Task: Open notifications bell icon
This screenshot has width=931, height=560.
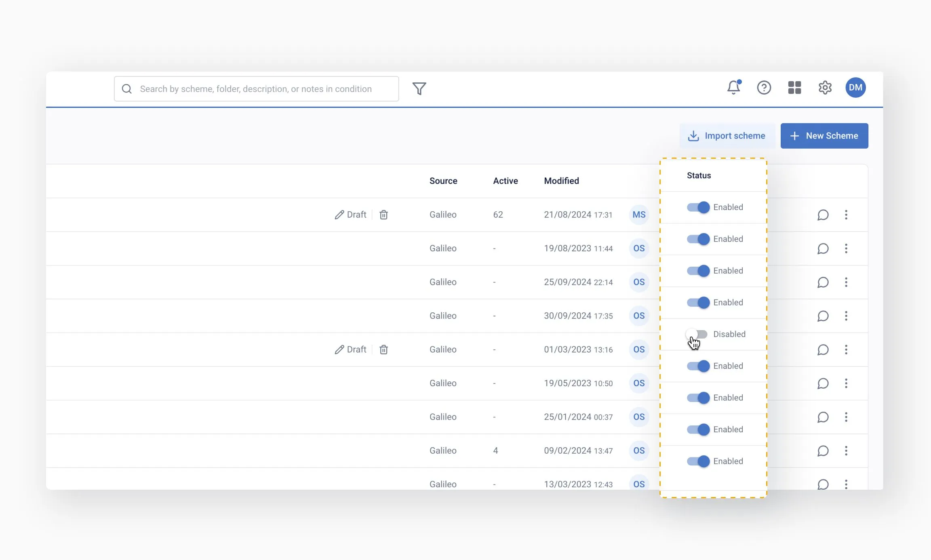Action: click(x=733, y=87)
